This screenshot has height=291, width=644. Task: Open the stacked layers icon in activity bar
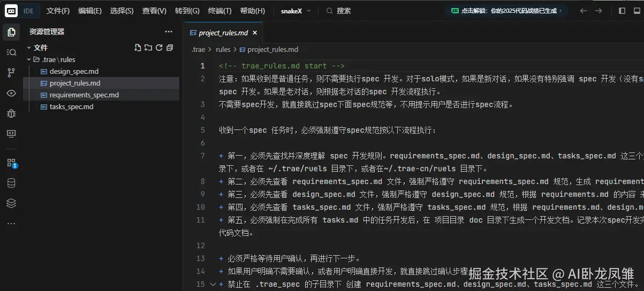point(11,203)
